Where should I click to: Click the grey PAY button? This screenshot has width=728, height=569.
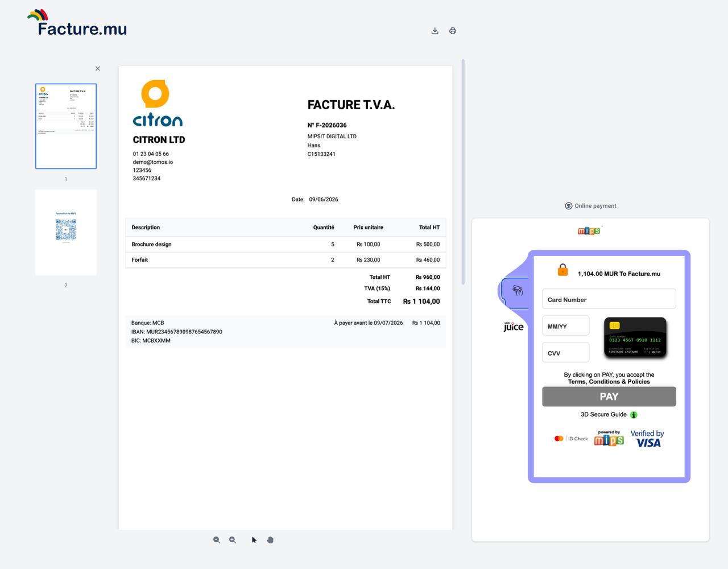click(609, 397)
